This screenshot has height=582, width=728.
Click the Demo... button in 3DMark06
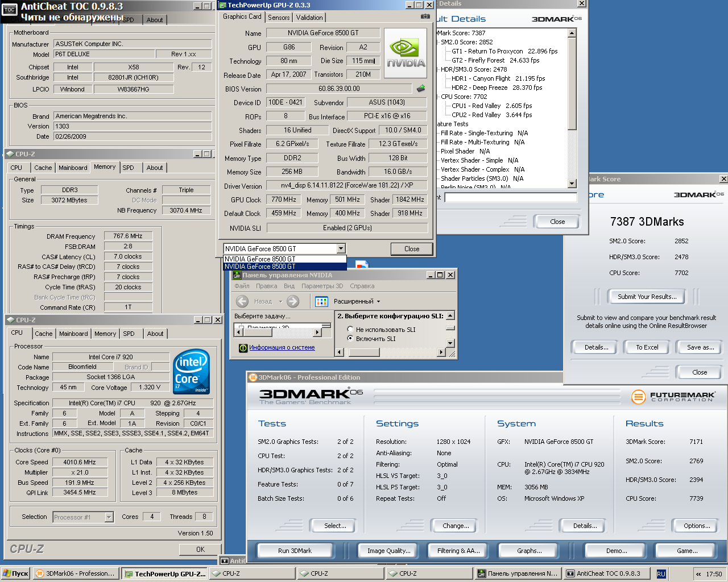pyautogui.click(x=617, y=551)
